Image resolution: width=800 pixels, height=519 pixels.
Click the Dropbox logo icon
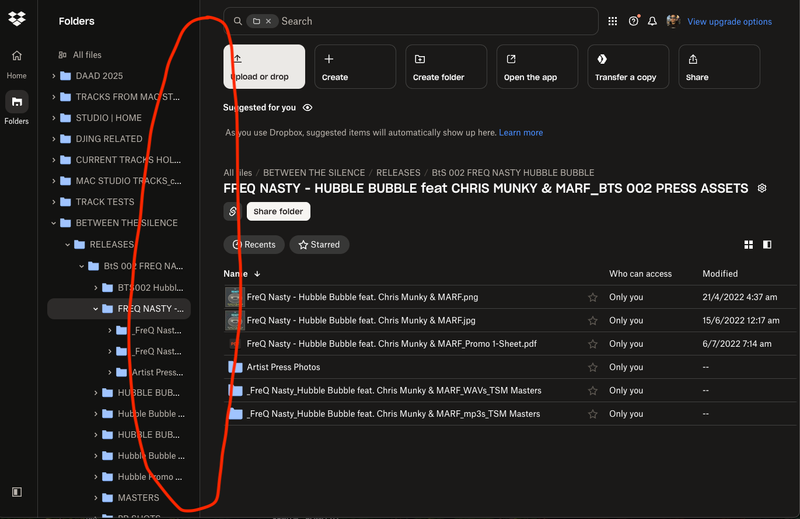pos(16,20)
